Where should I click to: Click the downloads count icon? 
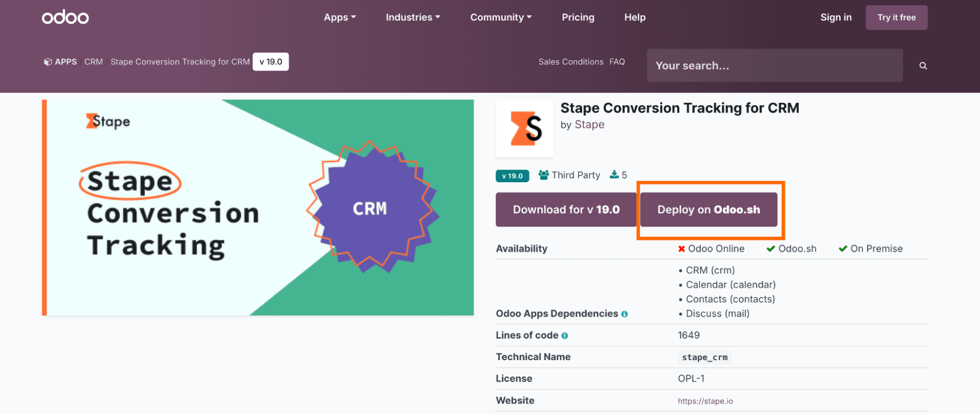[614, 174]
